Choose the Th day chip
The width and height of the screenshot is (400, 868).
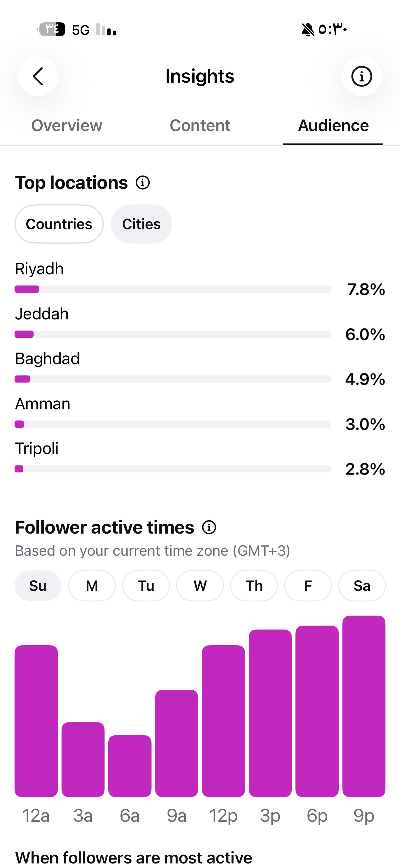coord(254,586)
